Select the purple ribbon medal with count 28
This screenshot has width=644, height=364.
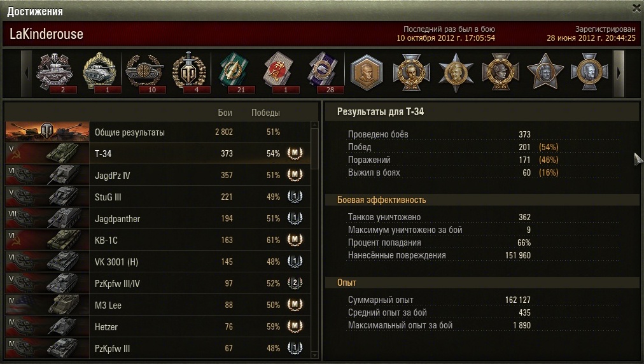323,72
